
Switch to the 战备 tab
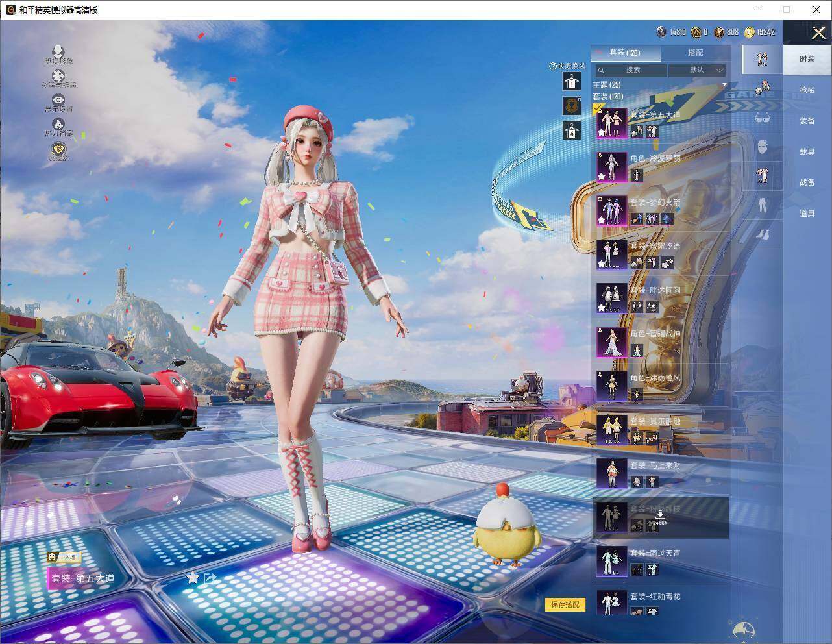click(x=807, y=182)
